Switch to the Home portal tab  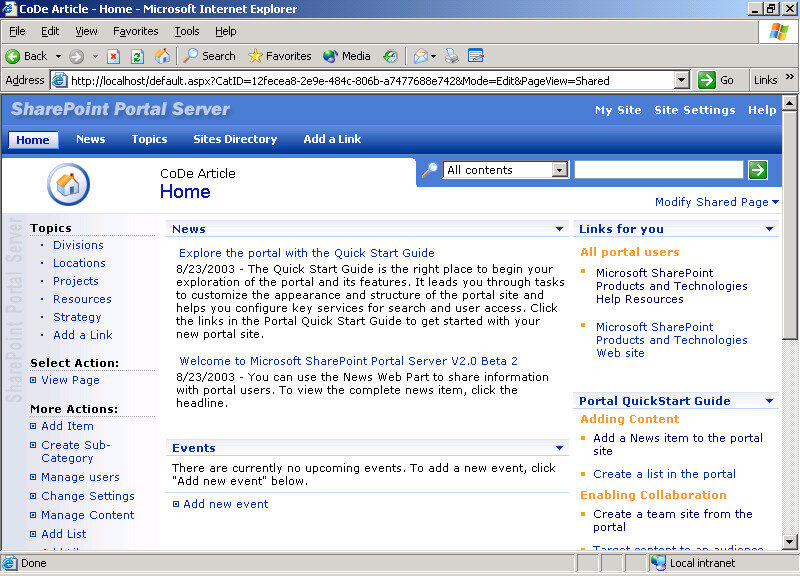click(33, 140)
